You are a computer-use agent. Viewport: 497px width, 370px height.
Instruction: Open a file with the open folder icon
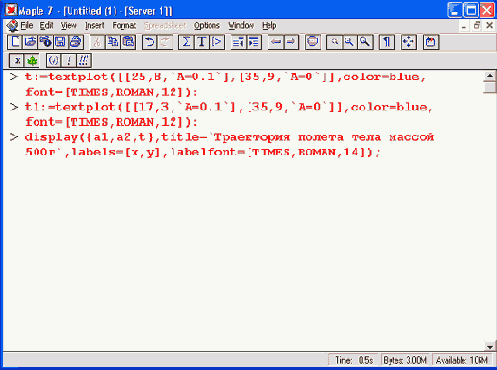click(30, 42)
